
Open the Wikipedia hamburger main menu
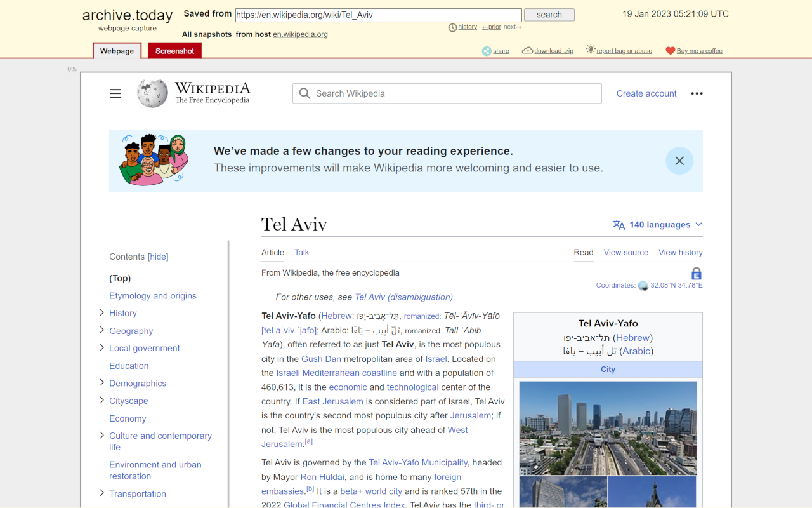coord(115,93)
